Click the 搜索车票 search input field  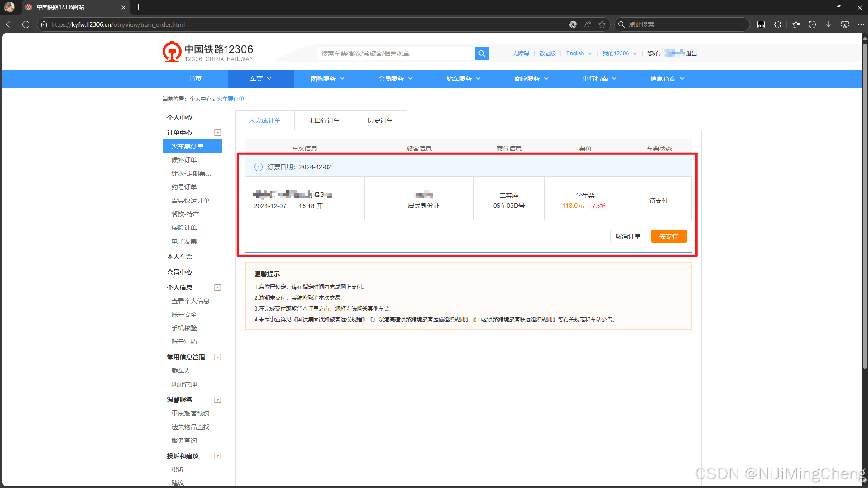[x=394, y=53]
